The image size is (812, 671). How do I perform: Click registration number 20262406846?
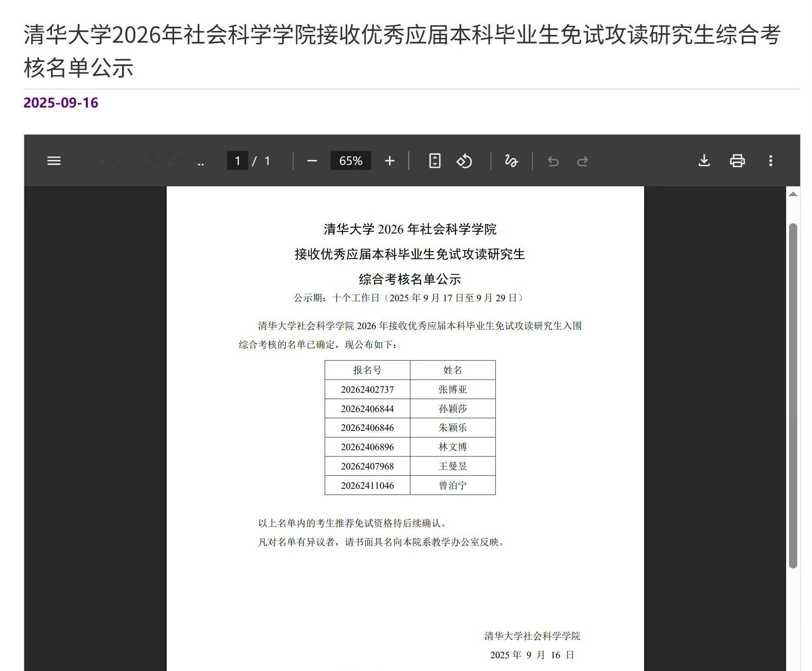(x=367, y=428)
